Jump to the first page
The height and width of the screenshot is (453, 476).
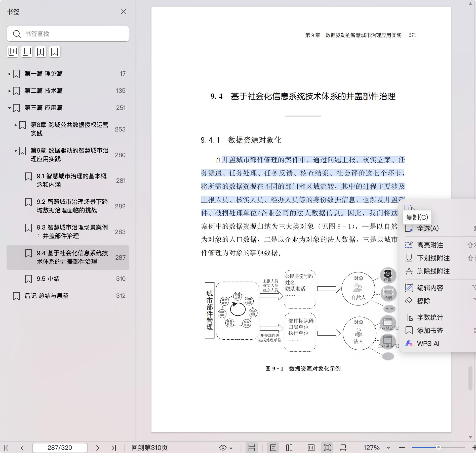6,448
